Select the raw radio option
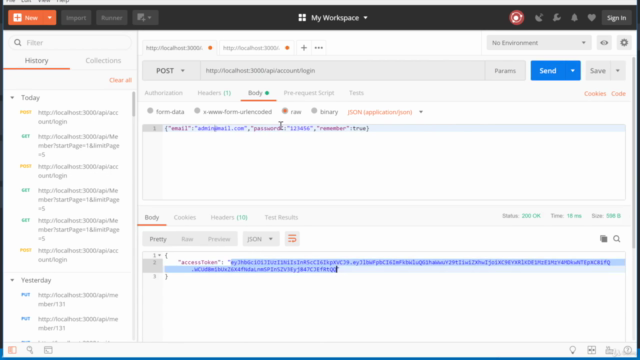 [285, 111]
